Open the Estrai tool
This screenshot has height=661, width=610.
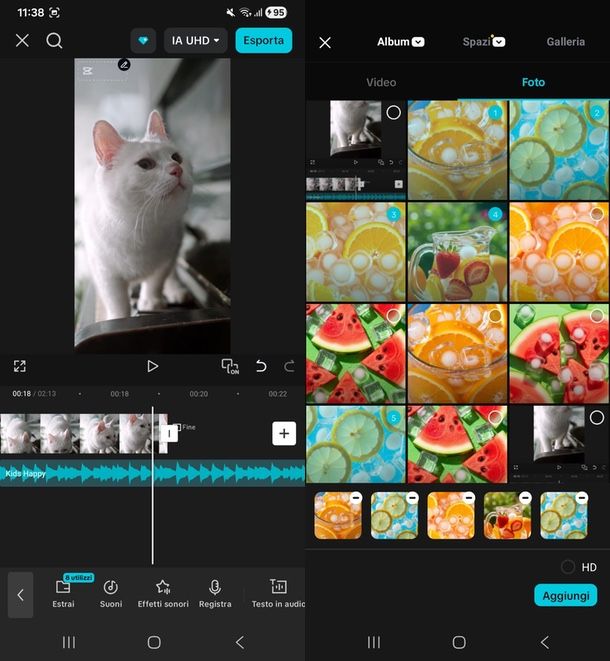tap(63, 594)
